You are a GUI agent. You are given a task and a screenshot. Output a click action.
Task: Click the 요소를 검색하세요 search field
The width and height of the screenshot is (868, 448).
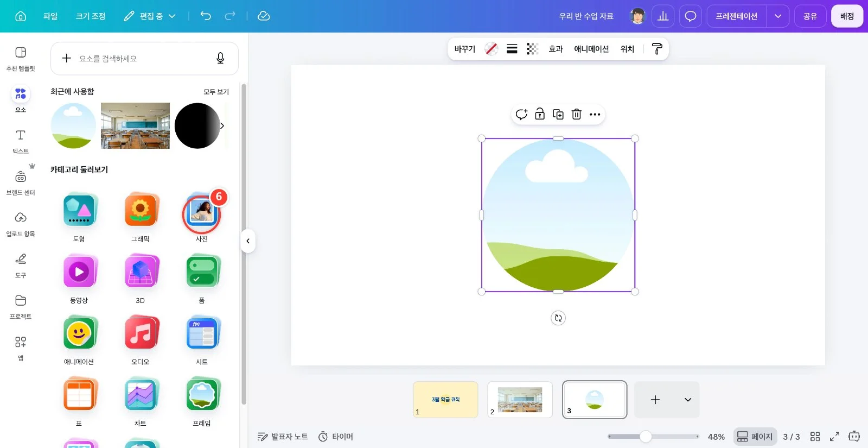144,59
